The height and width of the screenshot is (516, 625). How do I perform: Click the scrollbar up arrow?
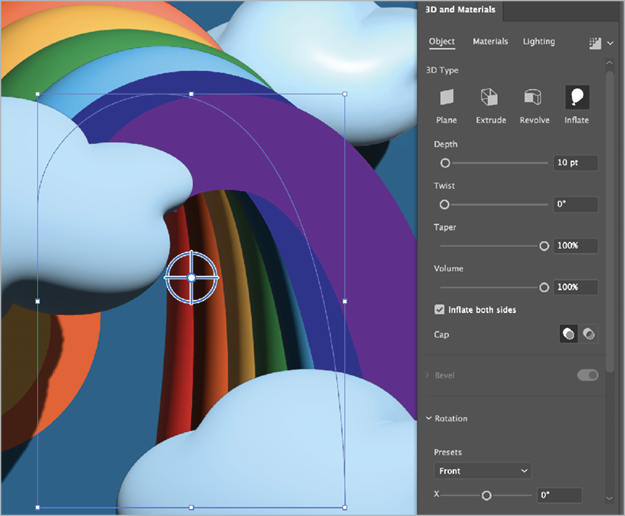coord(609,63)
